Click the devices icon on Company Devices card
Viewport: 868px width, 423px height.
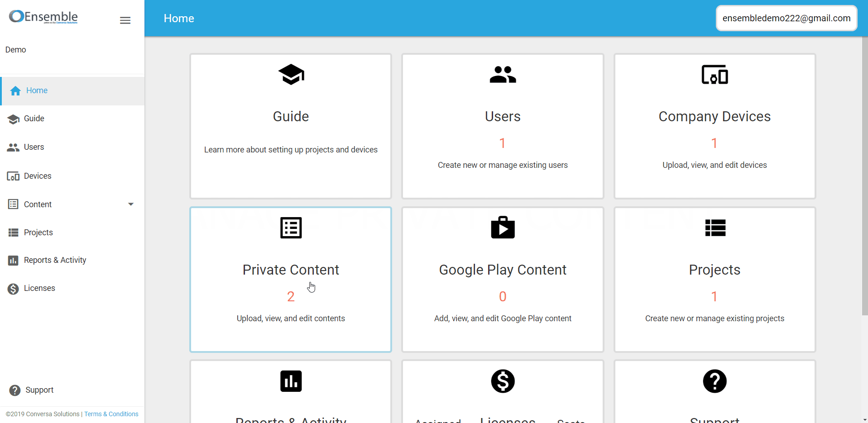715,75
